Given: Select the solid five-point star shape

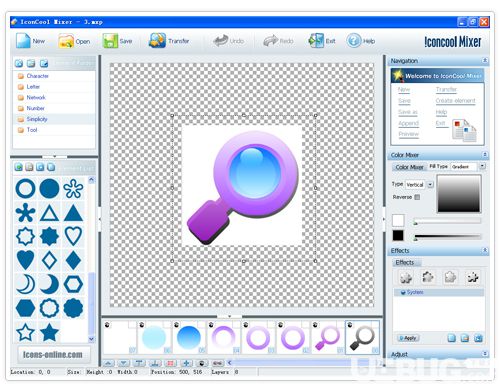Looking at the screenshot, I should tap(49, 332).
